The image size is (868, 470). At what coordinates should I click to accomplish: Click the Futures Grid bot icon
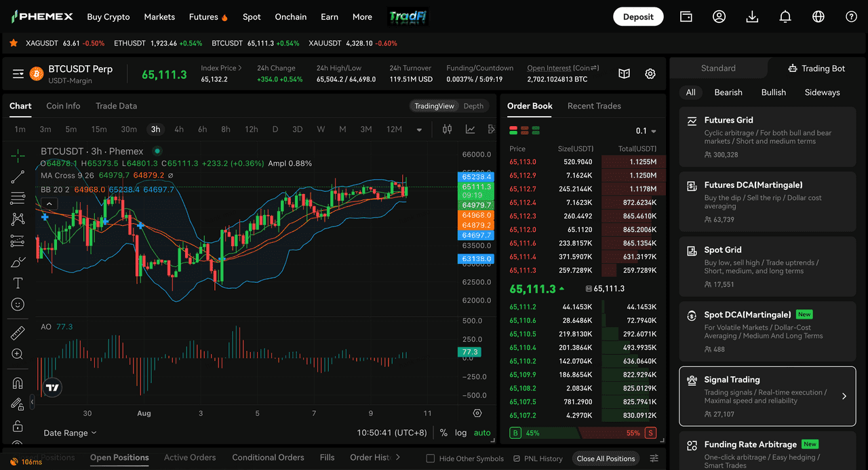pos(692,121)
